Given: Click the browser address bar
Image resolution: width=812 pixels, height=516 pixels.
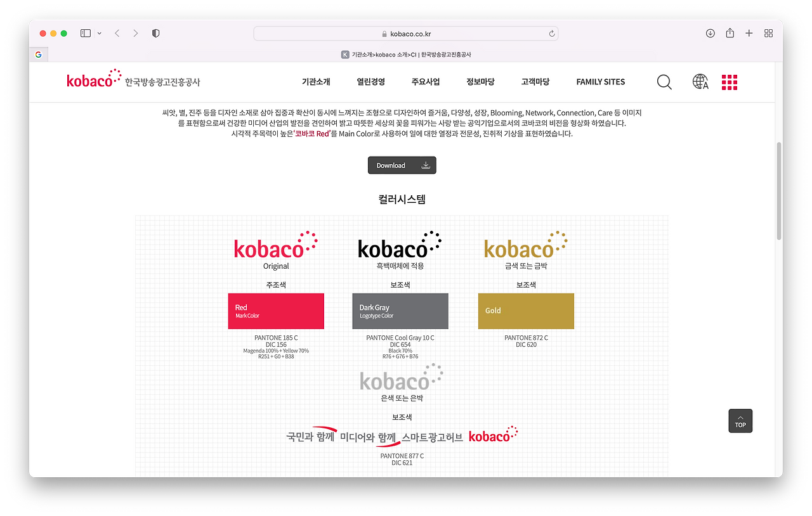Looking at the screenshot, I should pos(405,33).
